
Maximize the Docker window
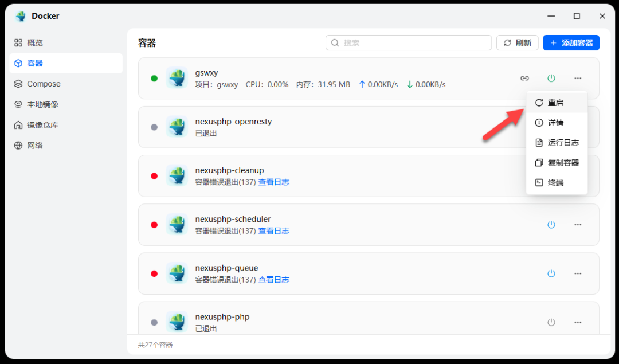(577, 16)
